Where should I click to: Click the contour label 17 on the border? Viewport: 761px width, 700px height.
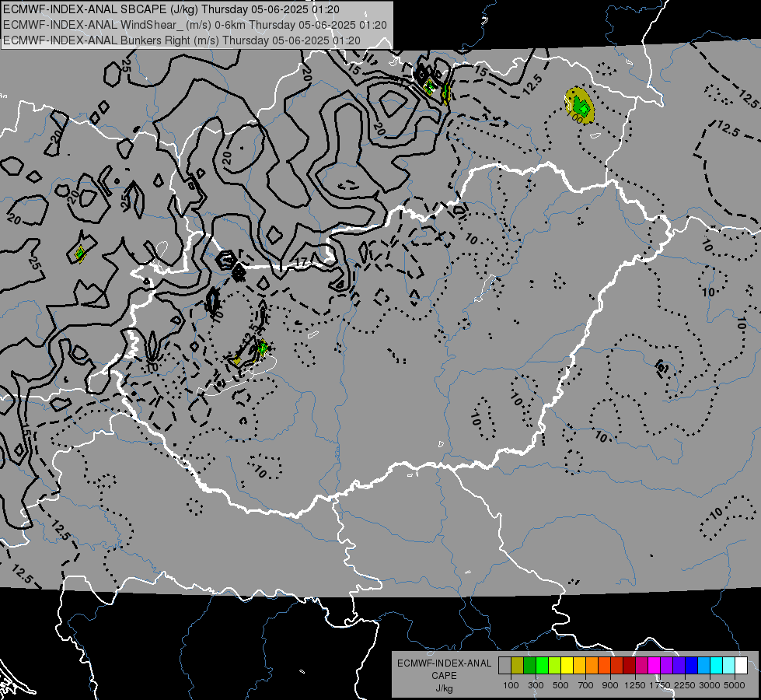click(301, 262)
